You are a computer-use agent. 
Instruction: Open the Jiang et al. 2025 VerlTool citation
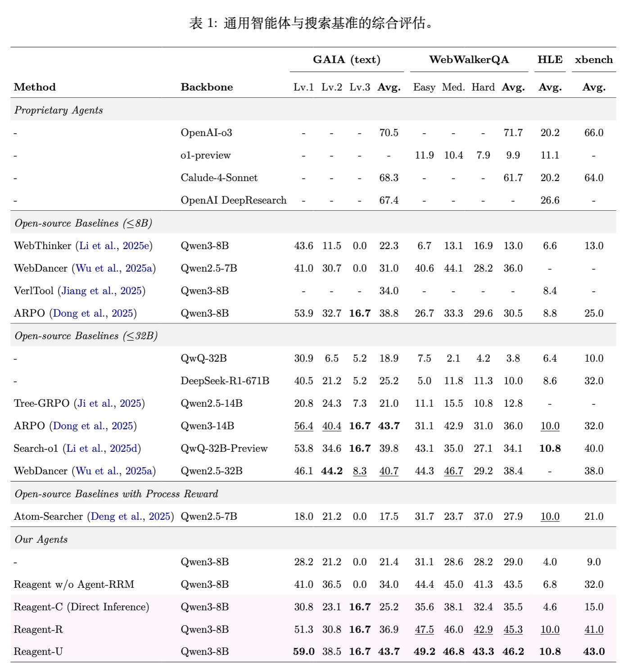101,291
